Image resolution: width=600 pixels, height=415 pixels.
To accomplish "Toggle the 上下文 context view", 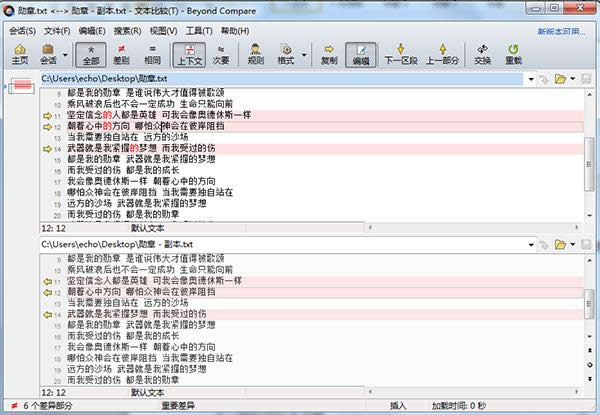I will coord(189,55).
